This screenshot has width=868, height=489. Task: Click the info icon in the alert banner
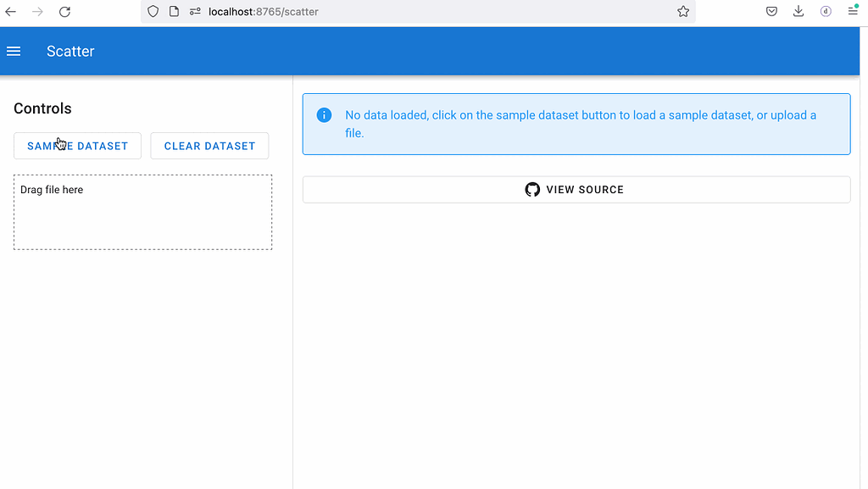click(323, 114)
